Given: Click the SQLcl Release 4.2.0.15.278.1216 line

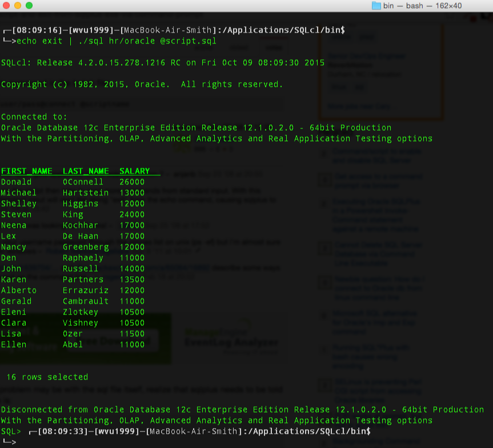Looking at the screenshot, I should click(163, 63).
